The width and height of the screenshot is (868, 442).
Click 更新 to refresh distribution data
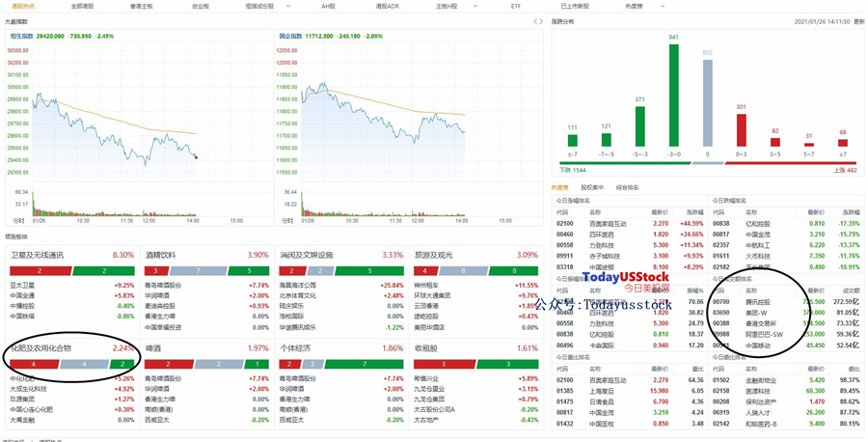pyautogui.click(x=858, y=21)
